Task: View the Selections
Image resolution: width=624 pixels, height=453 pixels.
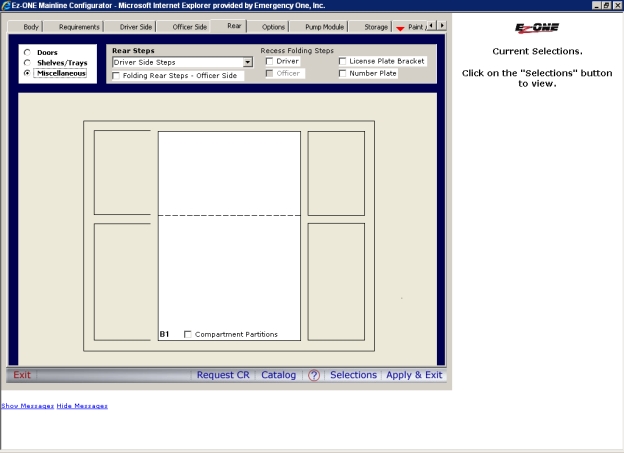Action: click(353, 375)
